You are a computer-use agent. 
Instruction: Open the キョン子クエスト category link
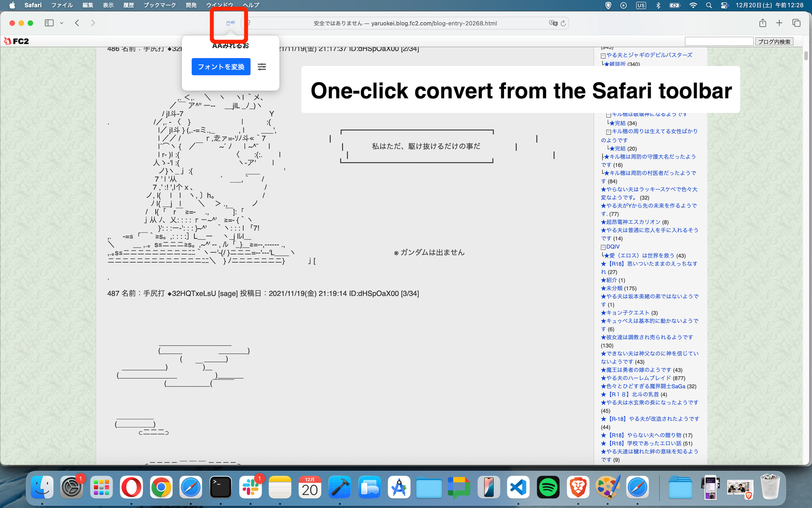625,312
